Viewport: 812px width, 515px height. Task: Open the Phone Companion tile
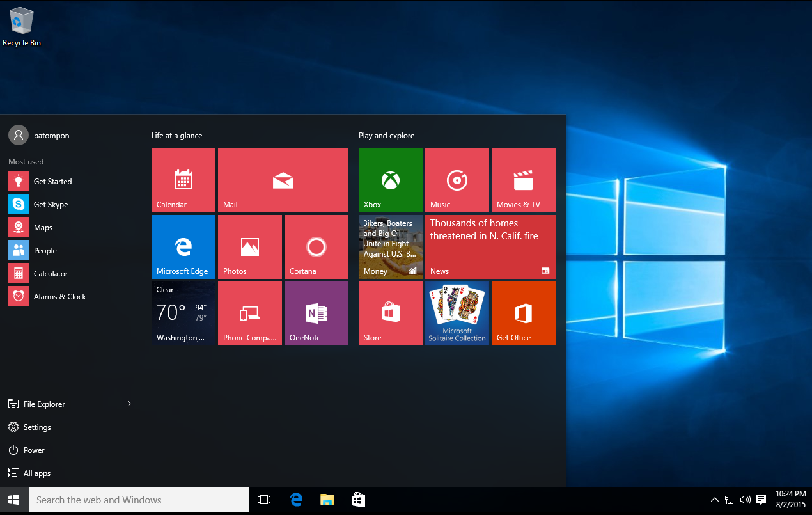tap(250, 313)
